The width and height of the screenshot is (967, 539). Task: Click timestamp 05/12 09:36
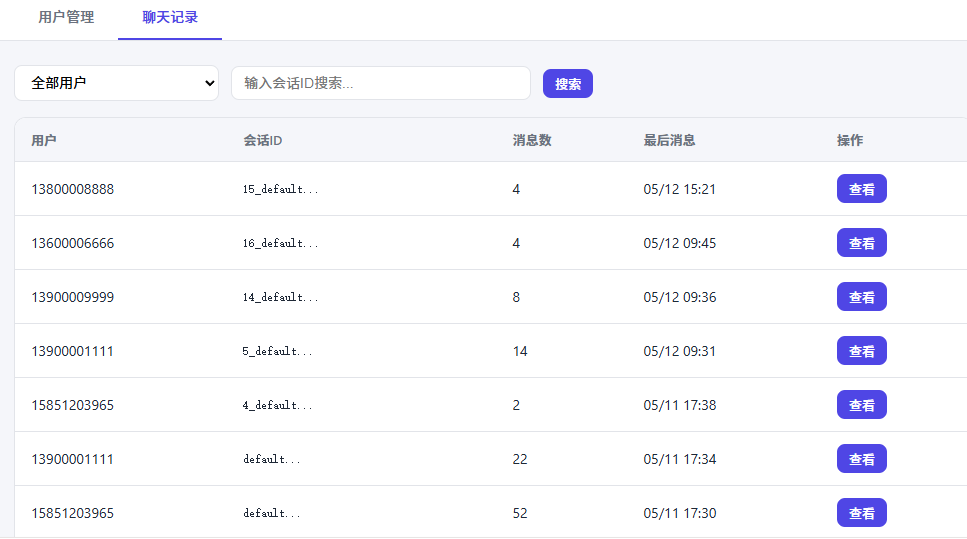point(680,297)
